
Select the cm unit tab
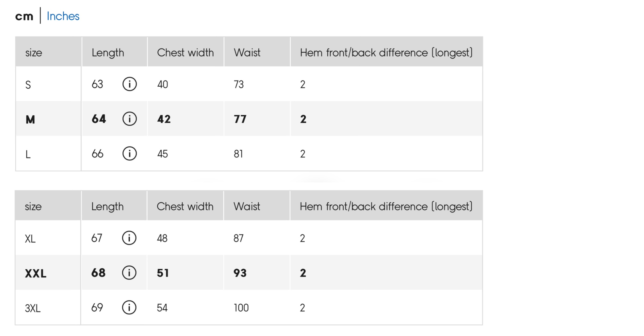24,16
